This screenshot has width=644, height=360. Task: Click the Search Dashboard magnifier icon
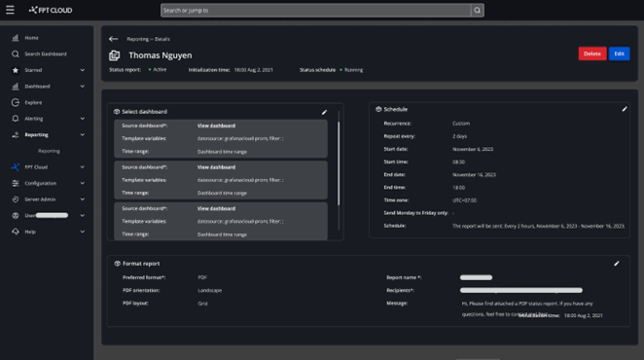(16, 54)
